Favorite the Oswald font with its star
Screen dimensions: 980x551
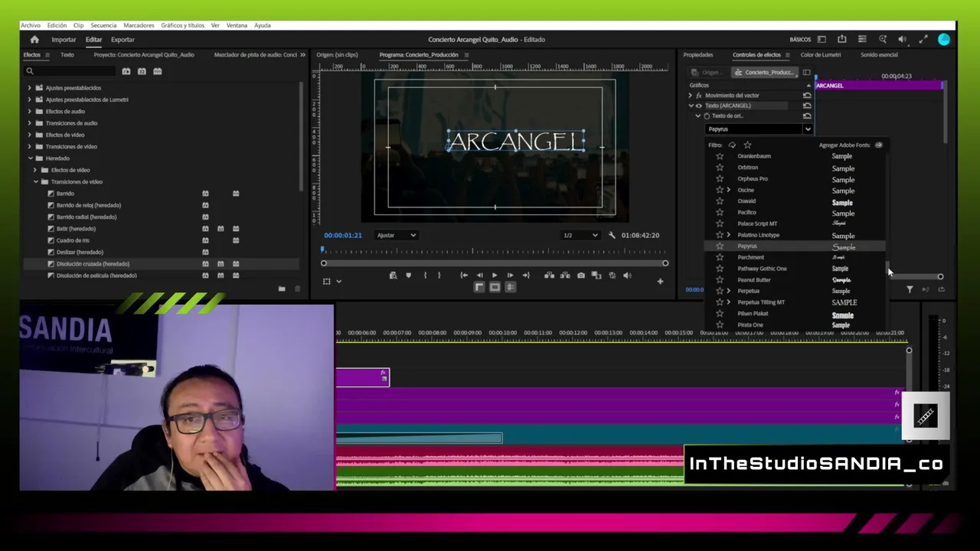click(720, 201)
